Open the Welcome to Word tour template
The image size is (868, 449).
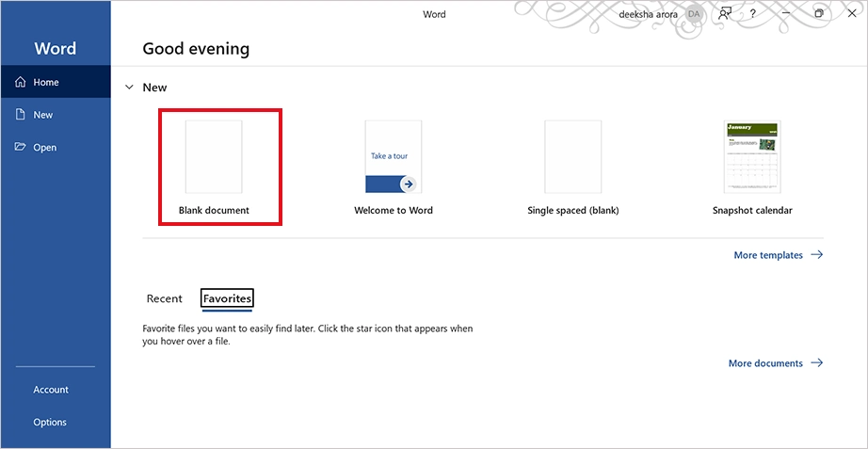click(394, 168)
